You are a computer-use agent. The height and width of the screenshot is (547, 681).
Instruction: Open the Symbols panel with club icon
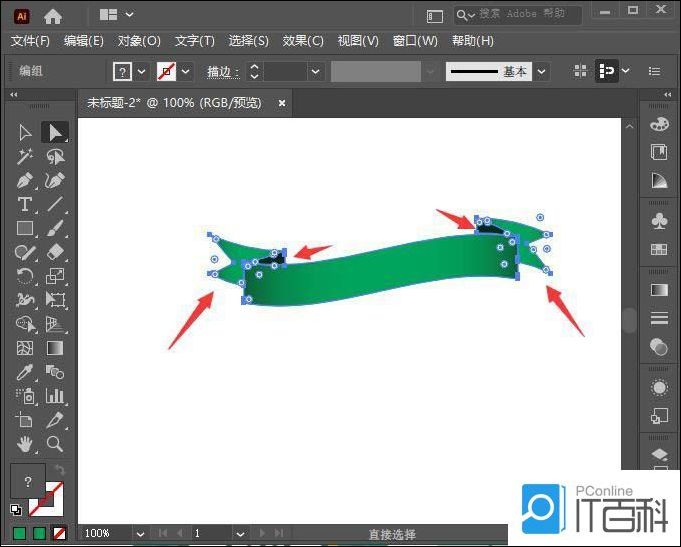[659, 219]
